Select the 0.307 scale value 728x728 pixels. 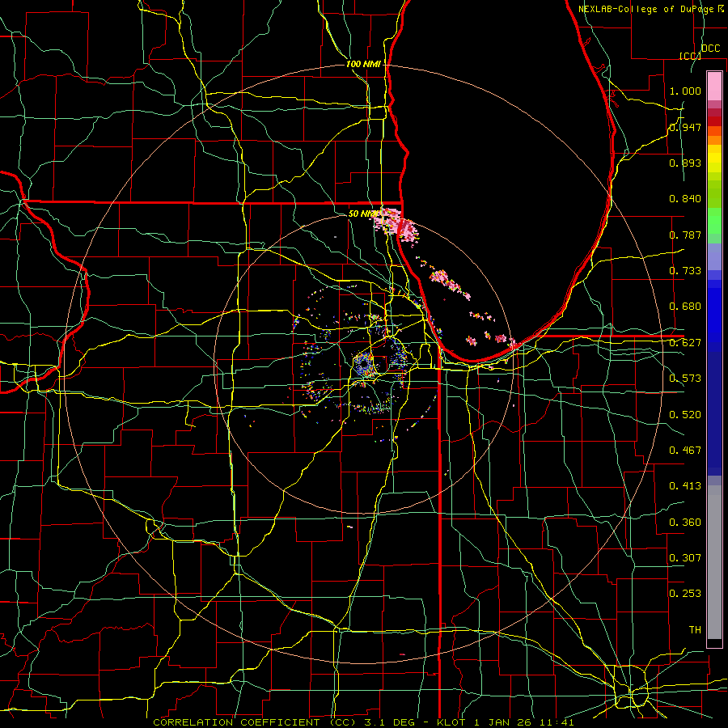(685, 558)
